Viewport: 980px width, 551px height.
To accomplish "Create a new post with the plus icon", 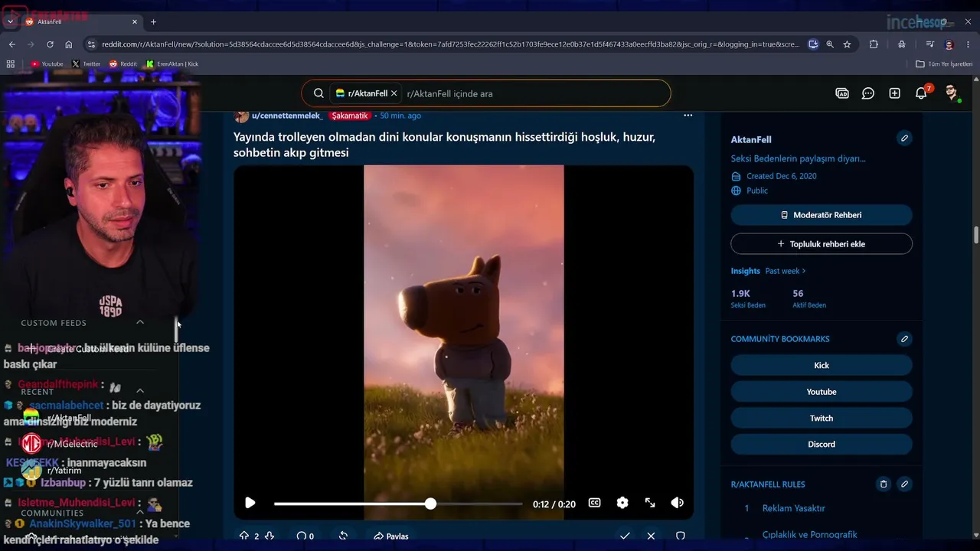I will point(894,93).
